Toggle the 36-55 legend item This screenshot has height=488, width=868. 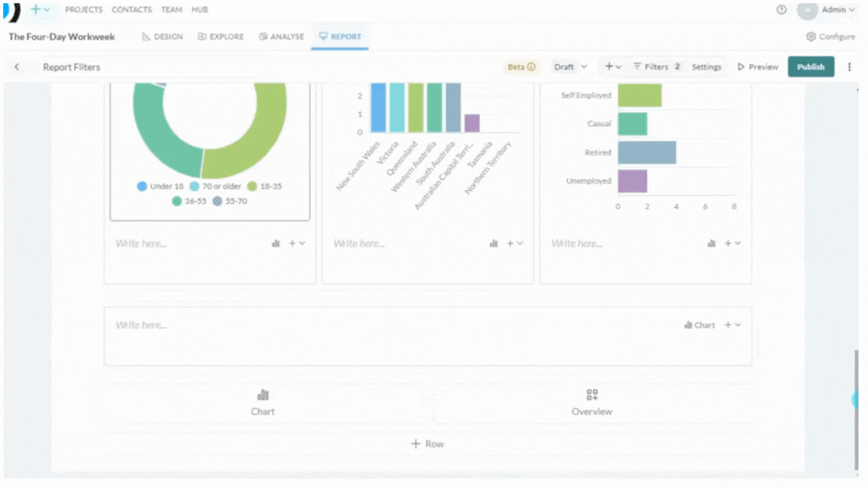[x=189, y=201]
